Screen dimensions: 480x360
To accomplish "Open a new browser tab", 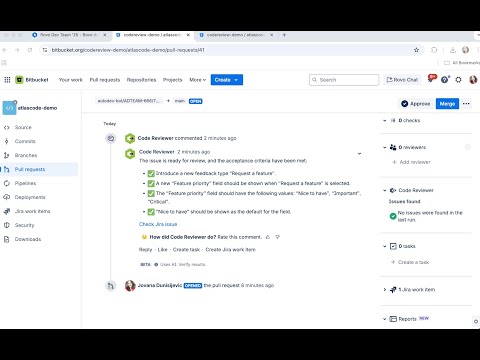I will tap(284, 35).
